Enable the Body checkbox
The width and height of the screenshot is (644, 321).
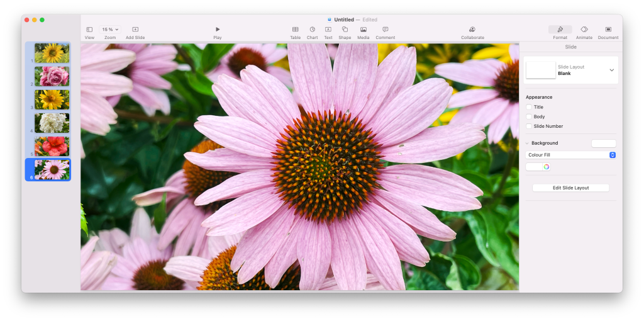pos(529,116)
